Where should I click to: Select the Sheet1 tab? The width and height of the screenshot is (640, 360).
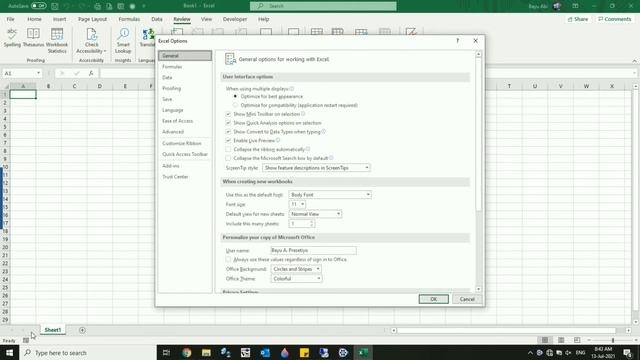pos(53,330)
